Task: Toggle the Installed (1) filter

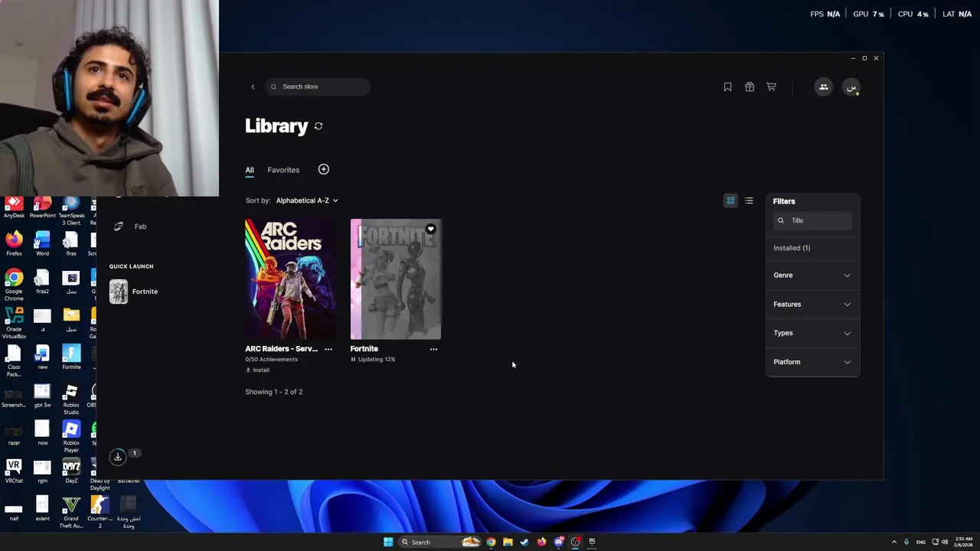Action: tap(792, 248)
